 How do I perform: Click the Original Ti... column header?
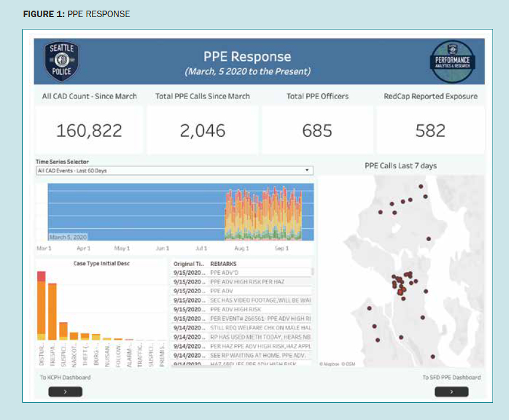(189, 264)
